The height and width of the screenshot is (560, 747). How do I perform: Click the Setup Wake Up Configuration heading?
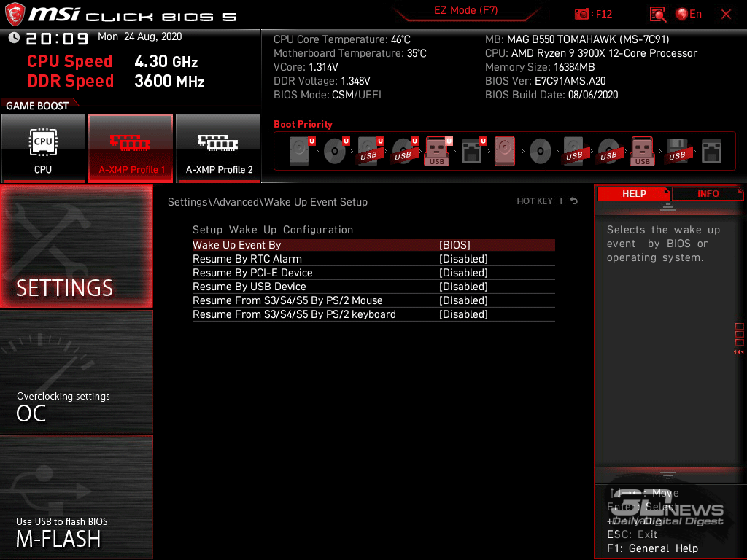pyautogui.click(x=273, y=230)
